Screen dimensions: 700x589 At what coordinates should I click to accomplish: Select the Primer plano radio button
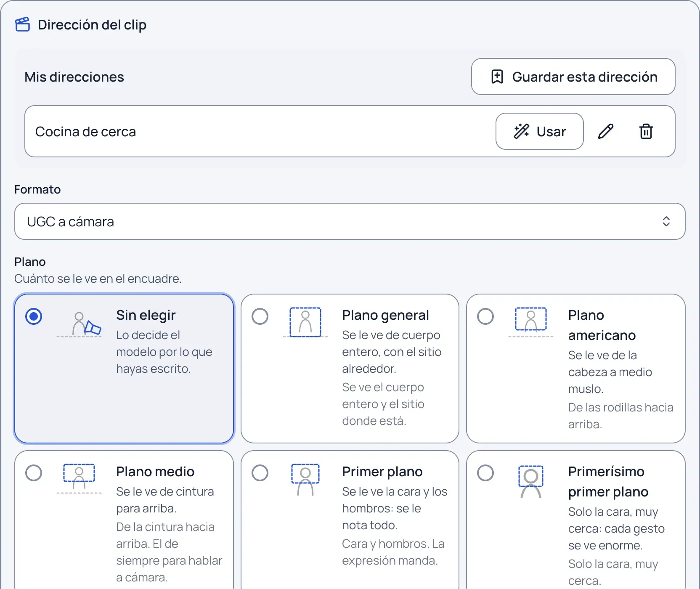tap(260, 473)
